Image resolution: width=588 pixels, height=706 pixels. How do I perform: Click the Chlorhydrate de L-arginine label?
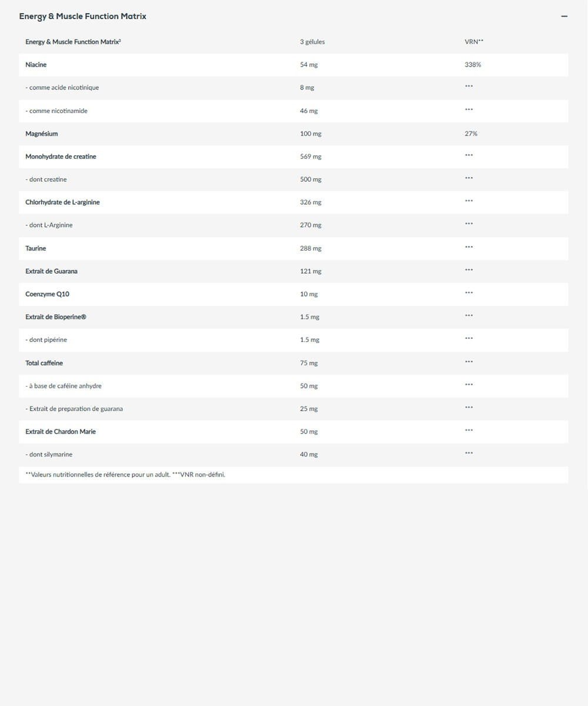62,202
